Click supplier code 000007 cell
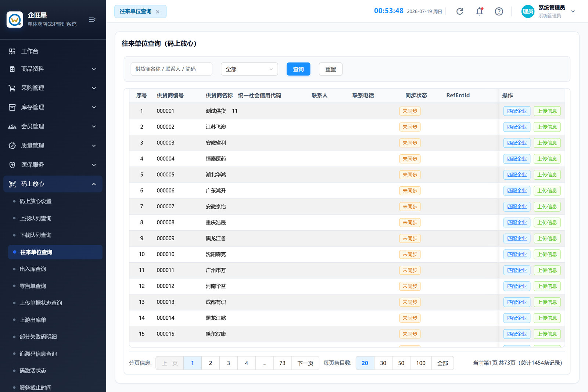Screen dimensions: 588x392 click(165, 206)
